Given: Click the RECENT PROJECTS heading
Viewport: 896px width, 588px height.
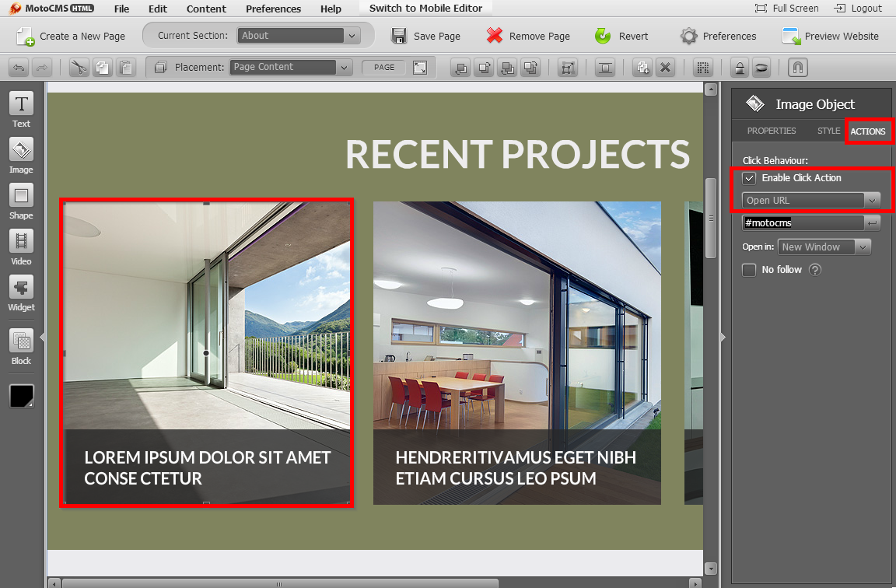Looking at the screenshot, I should 517,154.
